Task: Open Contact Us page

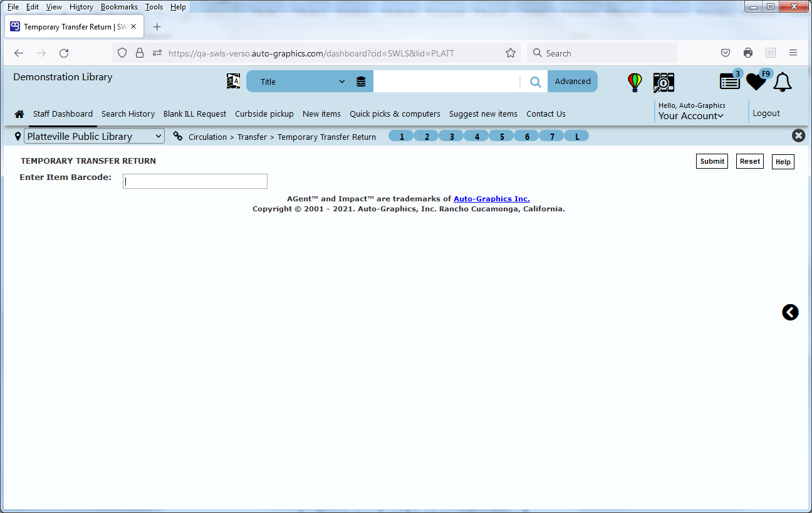Action: click(546, 114)
